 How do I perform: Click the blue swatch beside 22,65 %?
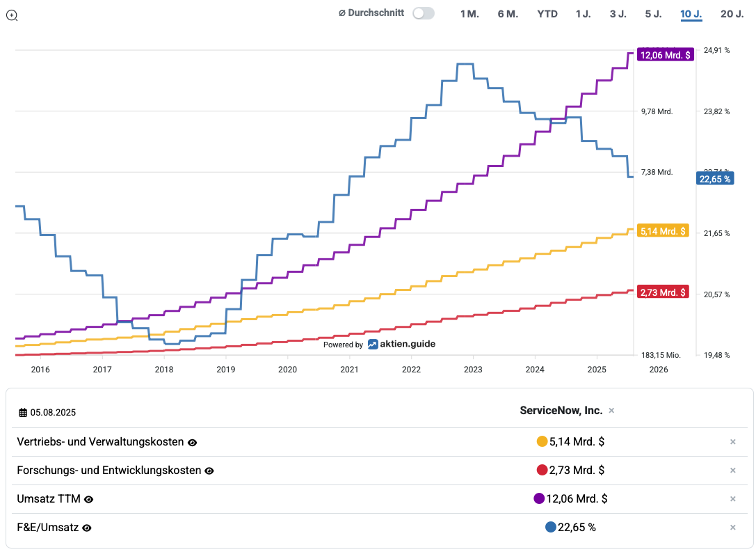(551, 527)
